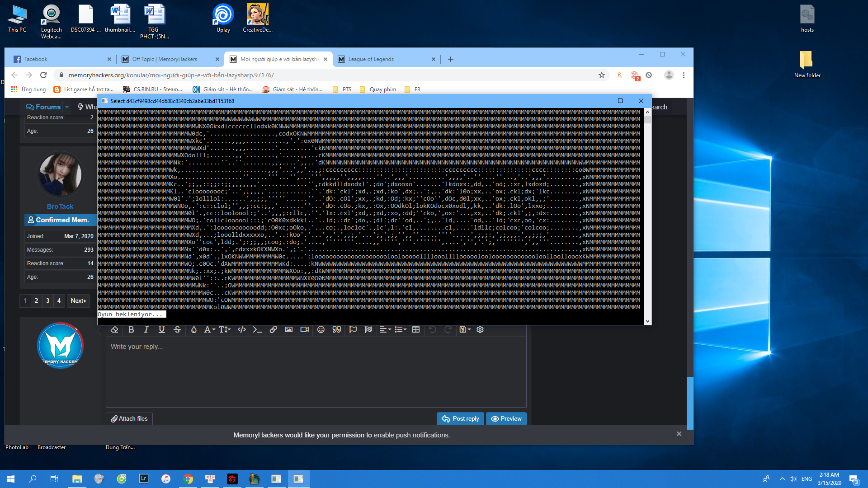Open Ứng dụng apps shortcut
Viewport: 868px width, 488px height.
coord(28,89)
